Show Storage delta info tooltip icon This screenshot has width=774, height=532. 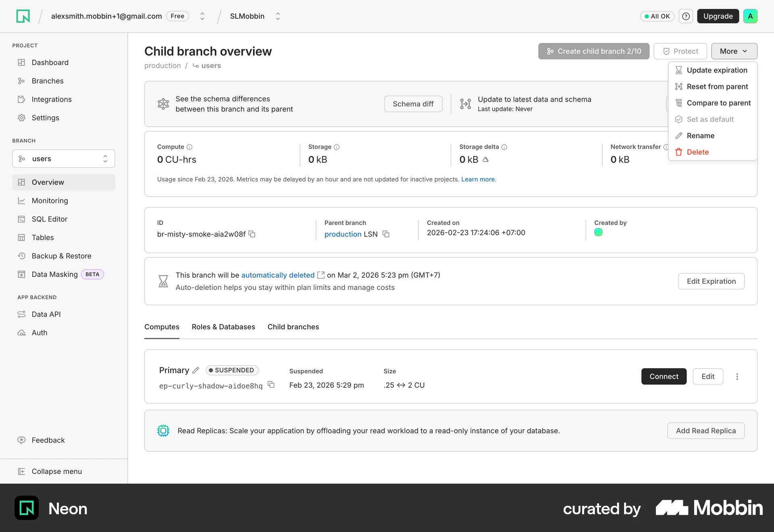tap(504, 147)
